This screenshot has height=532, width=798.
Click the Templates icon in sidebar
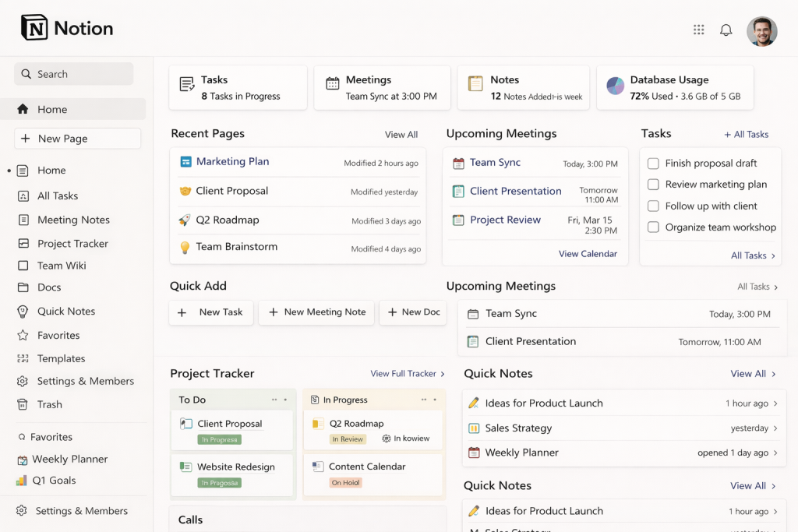coord(23,358)
